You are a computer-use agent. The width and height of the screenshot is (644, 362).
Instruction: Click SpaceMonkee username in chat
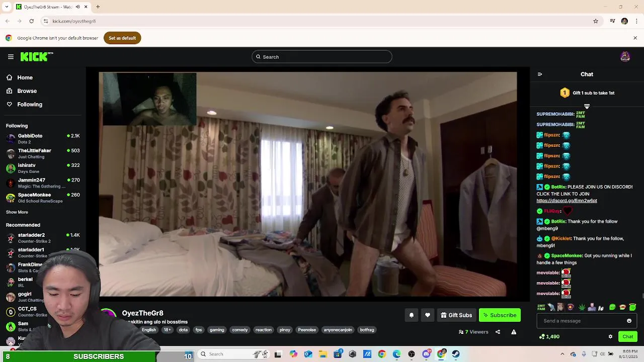coord(567,255)
